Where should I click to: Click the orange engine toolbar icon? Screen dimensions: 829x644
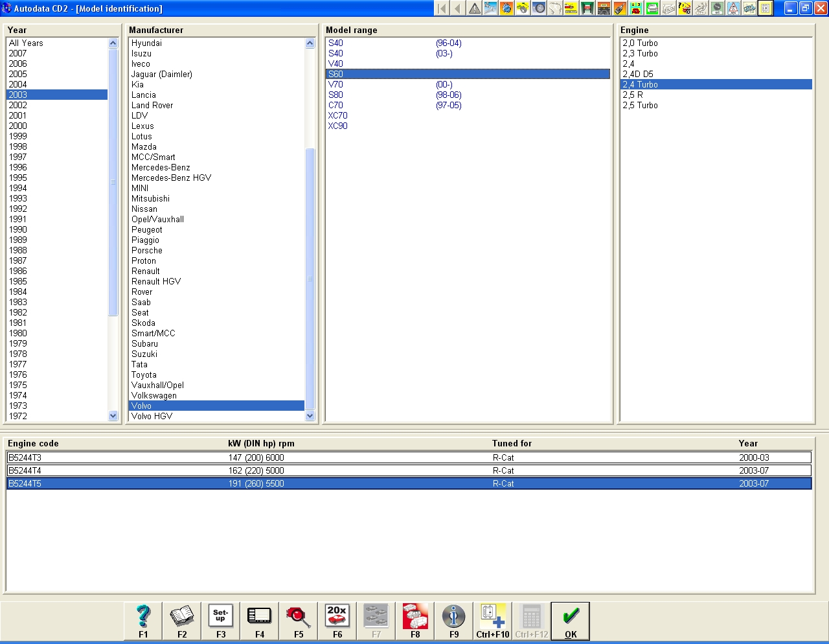click(506, 8)
